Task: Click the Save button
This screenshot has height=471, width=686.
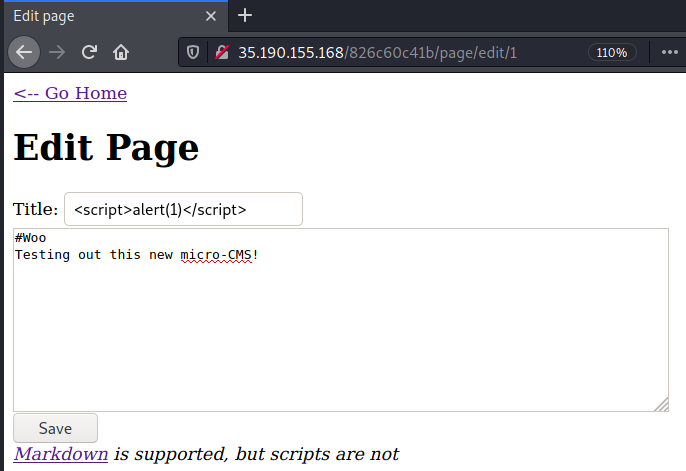Action: click(x=56, y=428)
